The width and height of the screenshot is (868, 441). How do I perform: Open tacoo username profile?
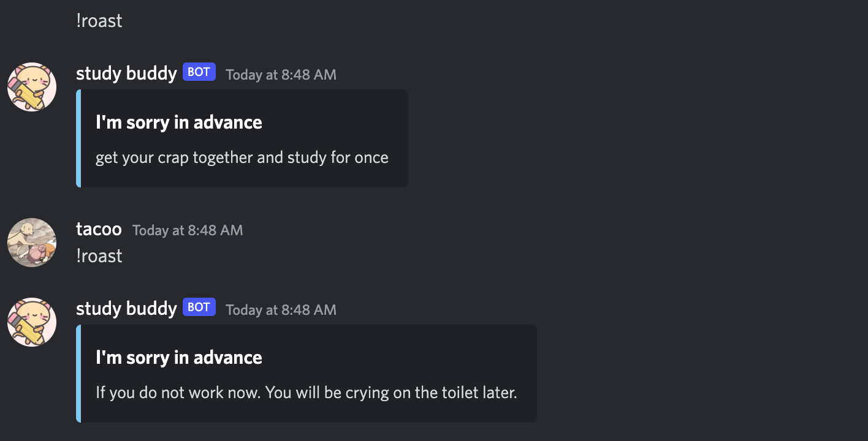coord(99,229)
